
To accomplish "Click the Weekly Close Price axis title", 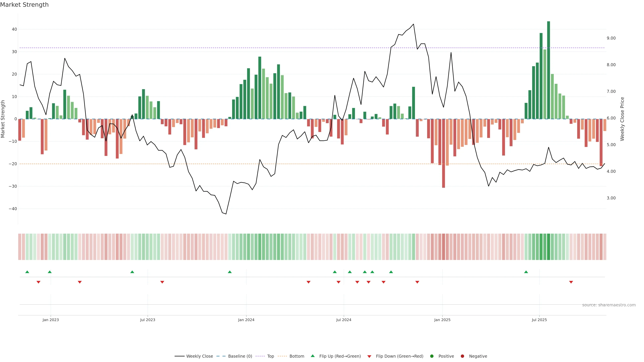I will (622, 119).
